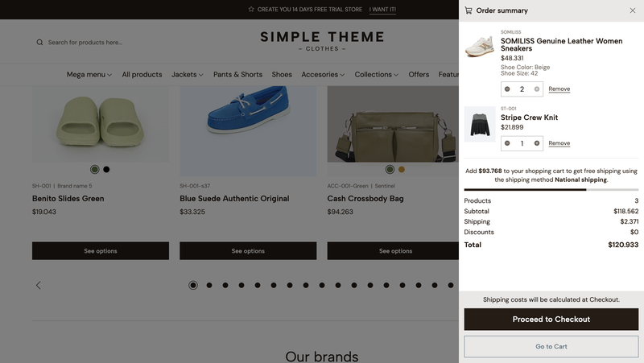Select black swatch for Benito Slides
This screenshot has width=644, height=363.
click(106, 169)
